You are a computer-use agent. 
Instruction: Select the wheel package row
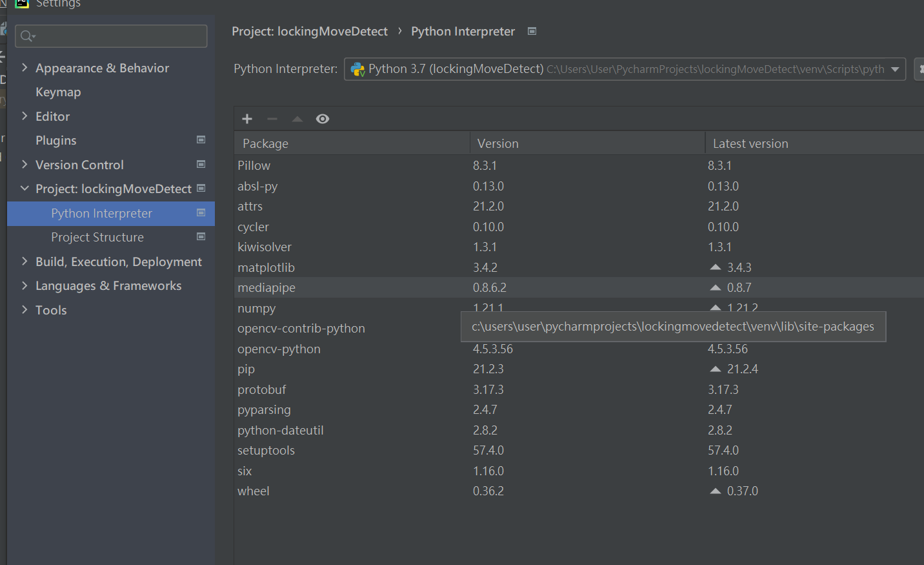(x=579, y=491)
